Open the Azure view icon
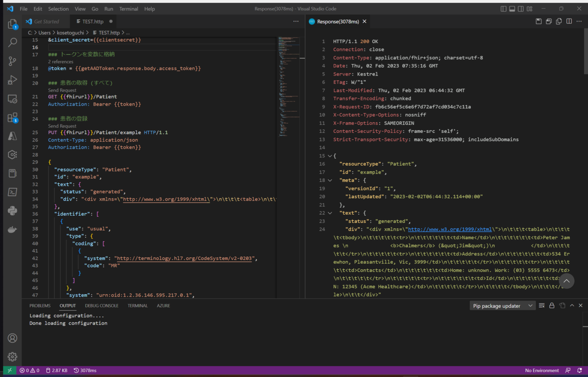The image size is (588, 377). (x=13, y=136)
